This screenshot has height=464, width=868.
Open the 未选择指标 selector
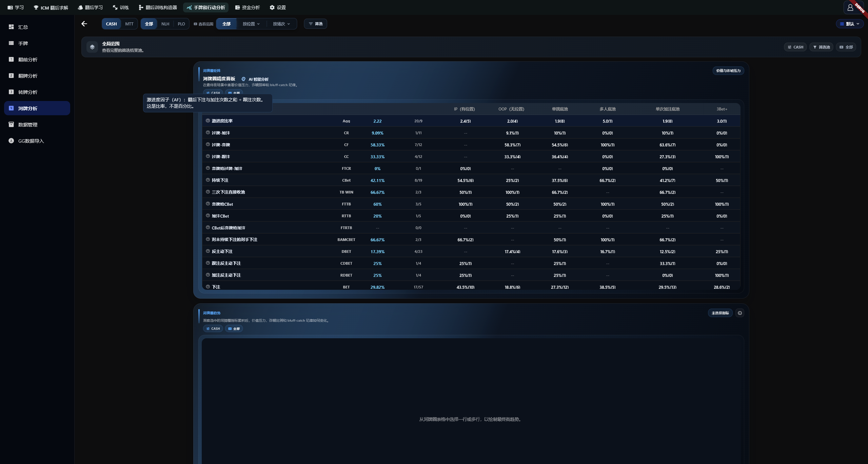coord(720,313)
